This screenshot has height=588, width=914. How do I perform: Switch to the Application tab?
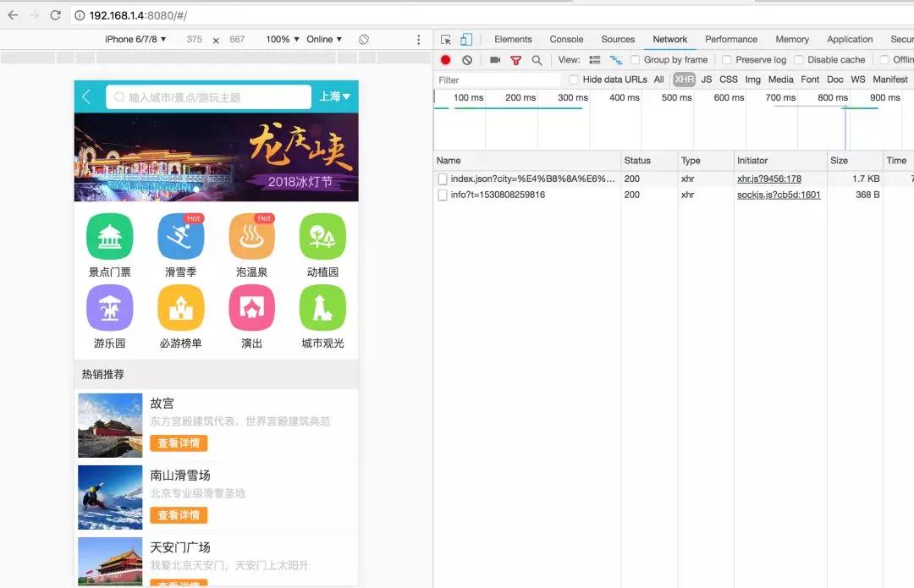point(850,39)
